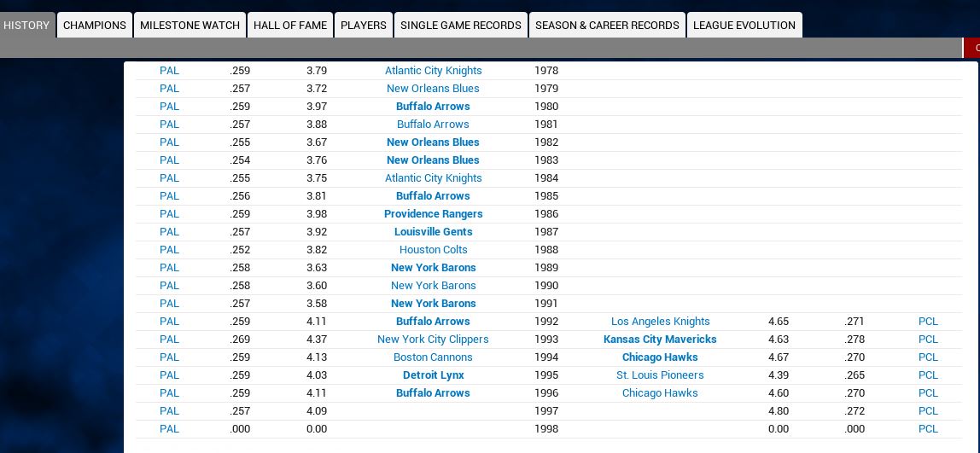Viewport: 980px width, 453px height.
Task: Open the 1978 Atlantic City Knights link
Action: 433,71
